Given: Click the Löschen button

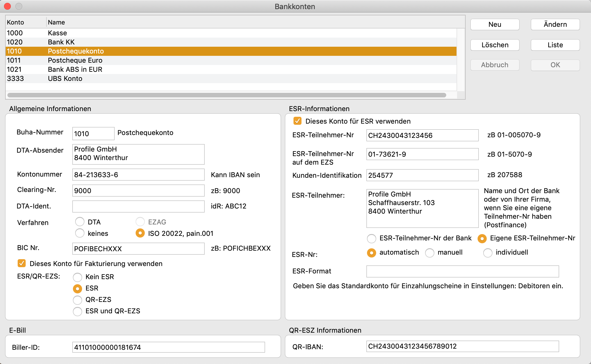Looking at the screenshot, I should coord(495,45).
